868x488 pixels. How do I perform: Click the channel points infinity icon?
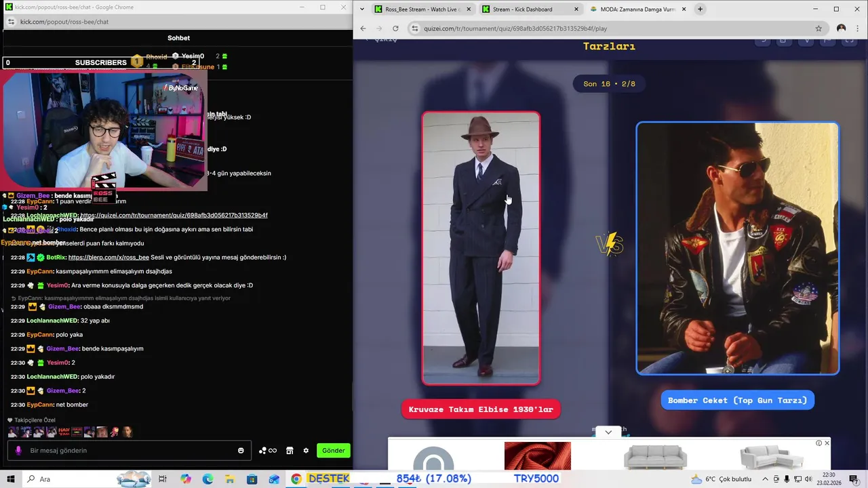point(268,451)
